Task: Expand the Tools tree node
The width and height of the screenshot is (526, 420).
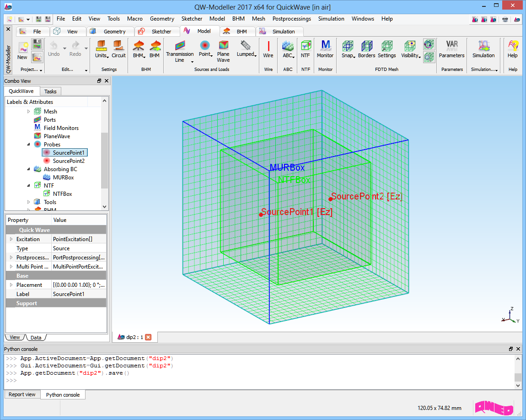Action: (28, 202)
